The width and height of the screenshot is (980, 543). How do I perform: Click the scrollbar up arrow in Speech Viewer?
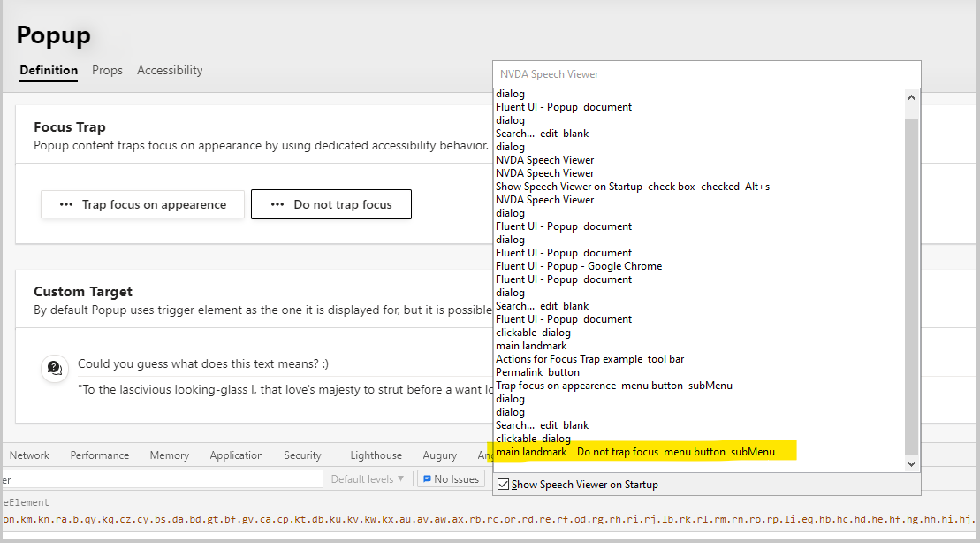coord(912,97)
